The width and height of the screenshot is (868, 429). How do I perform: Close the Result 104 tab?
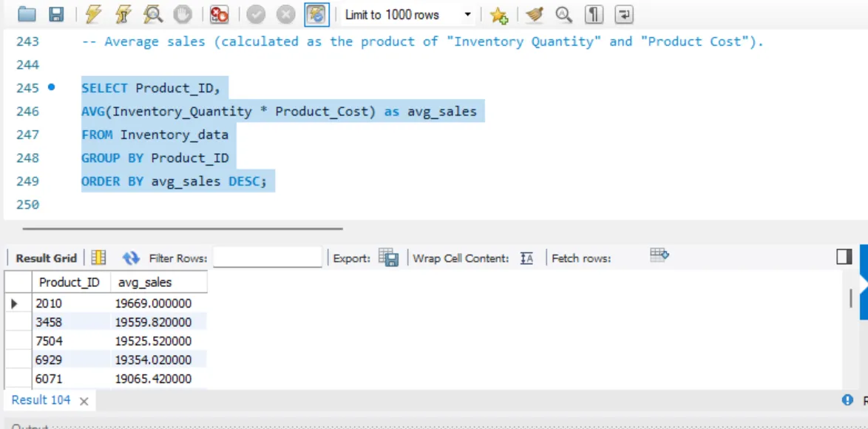84,402
